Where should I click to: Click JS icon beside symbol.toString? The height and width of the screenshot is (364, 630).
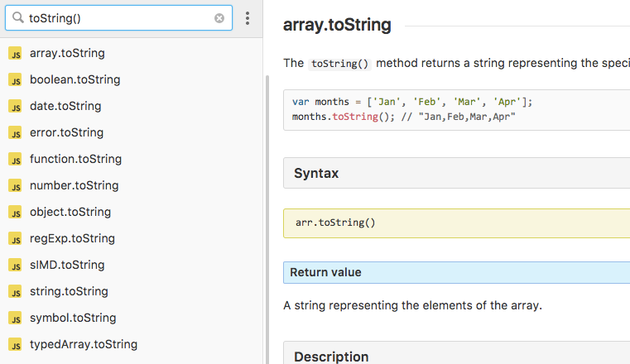(15, 318)
